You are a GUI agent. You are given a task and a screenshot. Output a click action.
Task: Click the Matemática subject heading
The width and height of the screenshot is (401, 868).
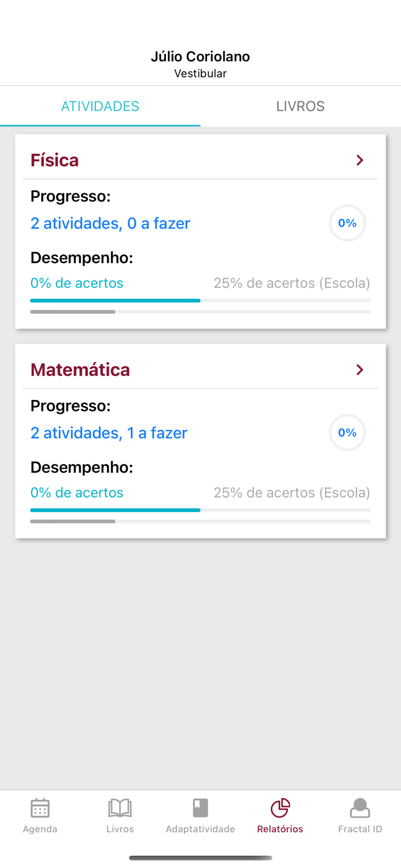point(80,369)
